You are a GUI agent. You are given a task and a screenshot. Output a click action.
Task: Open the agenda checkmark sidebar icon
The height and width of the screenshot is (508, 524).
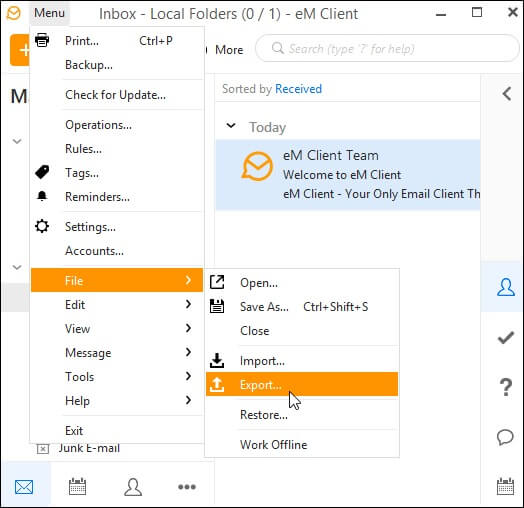click(506, 338)
